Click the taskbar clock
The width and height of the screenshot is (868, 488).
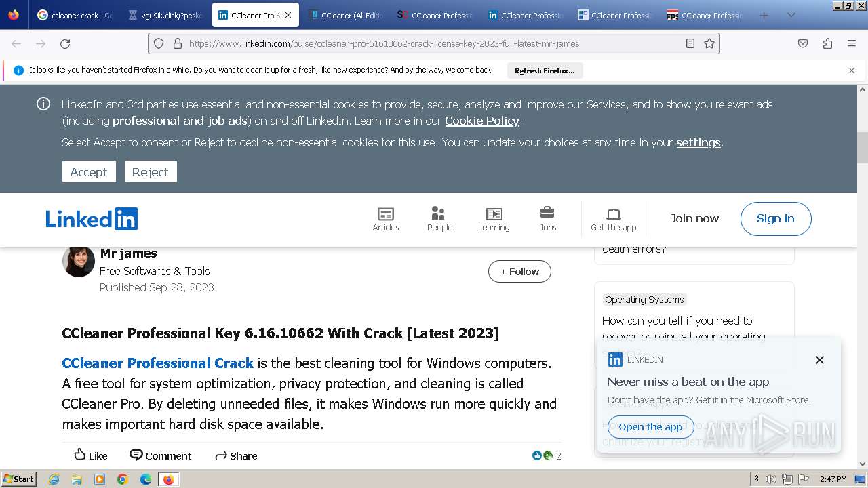point(833,479)
